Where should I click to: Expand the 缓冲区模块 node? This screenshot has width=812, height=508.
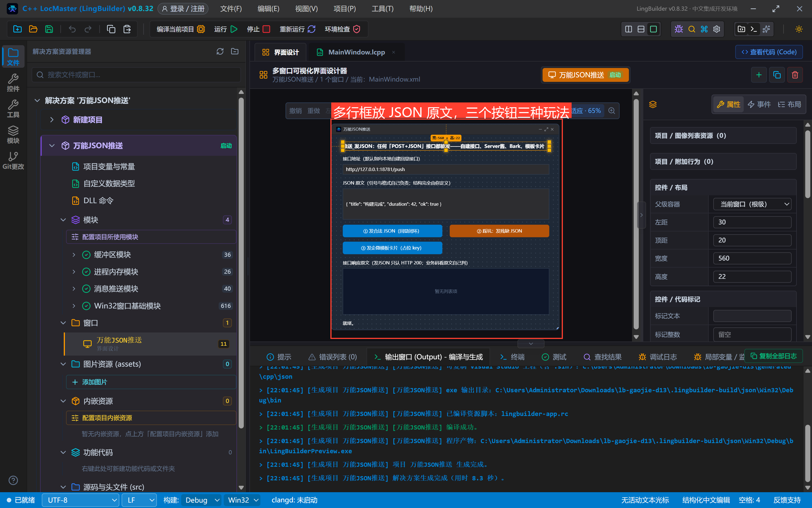74,255
